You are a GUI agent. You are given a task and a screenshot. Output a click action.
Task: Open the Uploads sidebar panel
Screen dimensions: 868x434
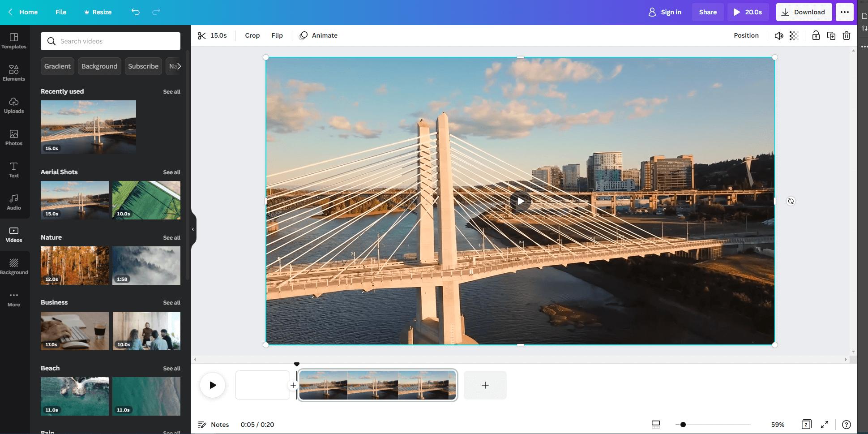click(14, 106)
